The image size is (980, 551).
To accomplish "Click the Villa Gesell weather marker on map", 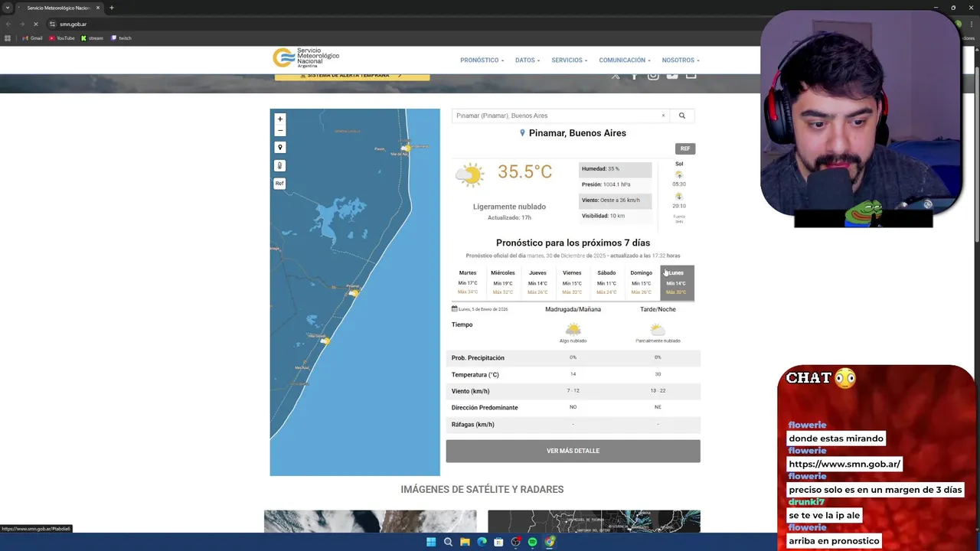I will (x=325, y=341).
